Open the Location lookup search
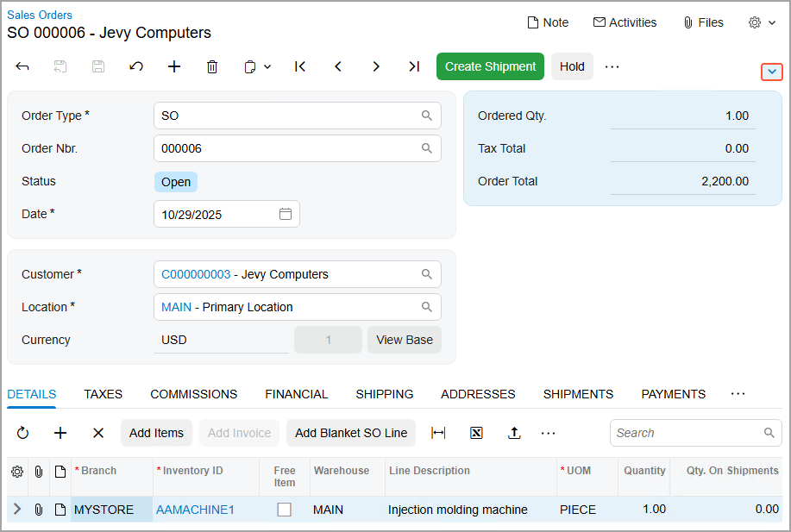 427,307
